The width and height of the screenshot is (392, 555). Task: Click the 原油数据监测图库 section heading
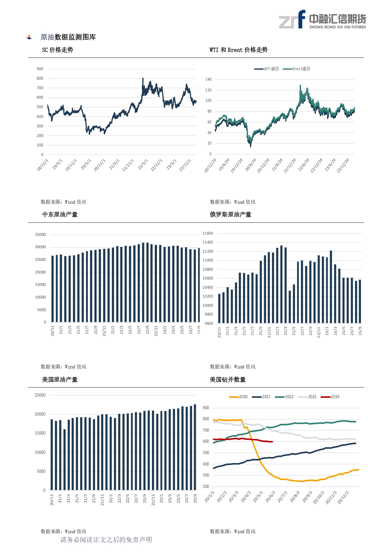coord(68,37)
